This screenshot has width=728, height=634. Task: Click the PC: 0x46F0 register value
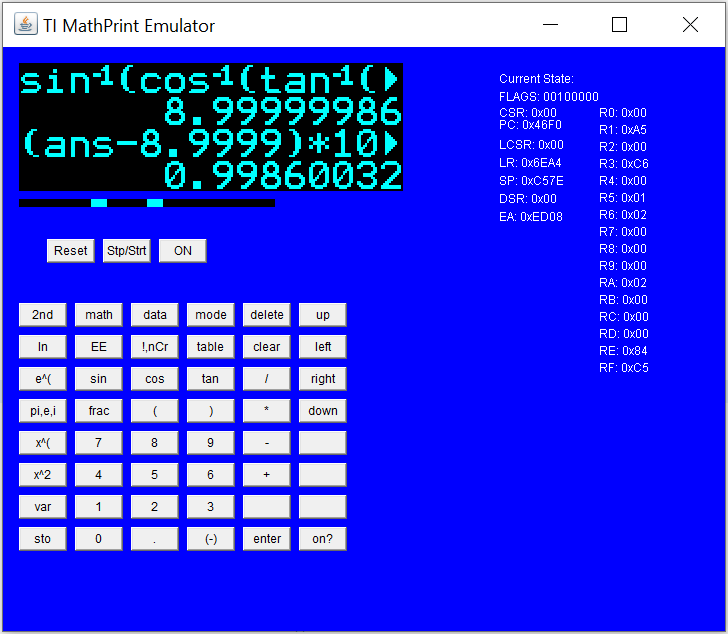pos(530,125)
